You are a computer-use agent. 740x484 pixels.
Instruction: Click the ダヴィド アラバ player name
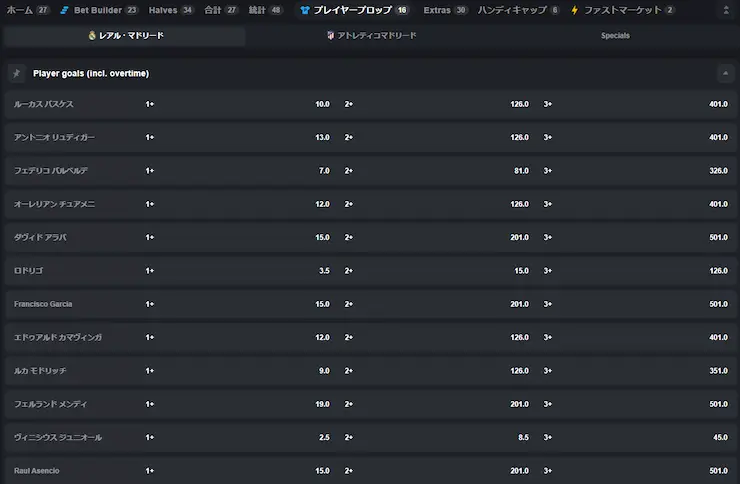click(40, 237)
